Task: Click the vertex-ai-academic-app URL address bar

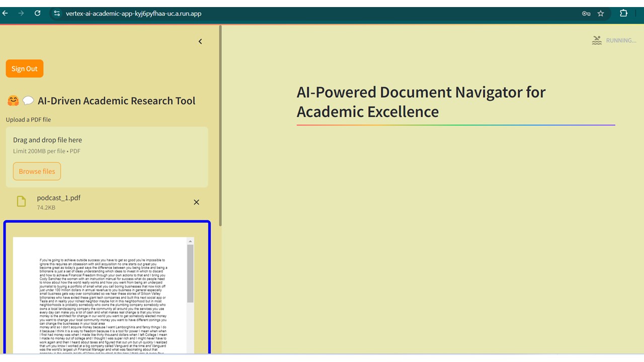Action: click(x=133, y=14)
